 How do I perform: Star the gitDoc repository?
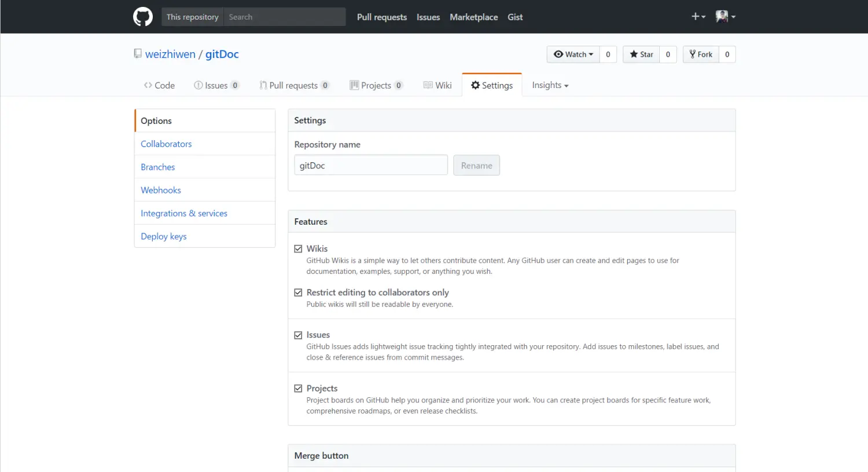[x=641, y=54]
